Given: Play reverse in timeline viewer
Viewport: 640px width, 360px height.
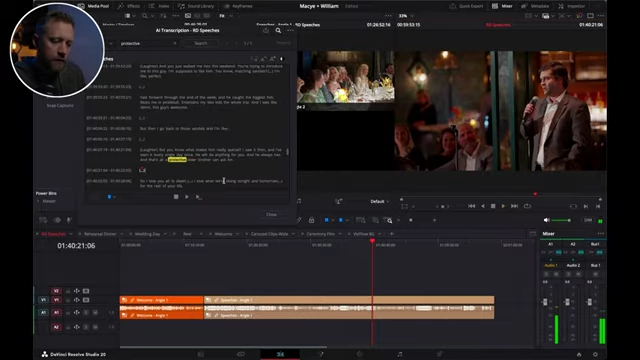Looking at the screenshot, I should [482, 206].
